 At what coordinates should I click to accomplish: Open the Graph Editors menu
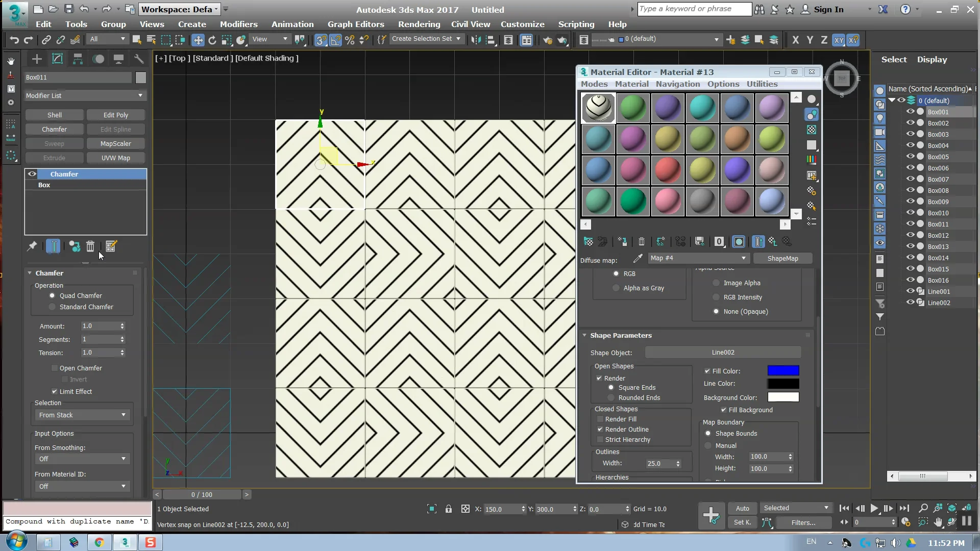tap(356, 24)
